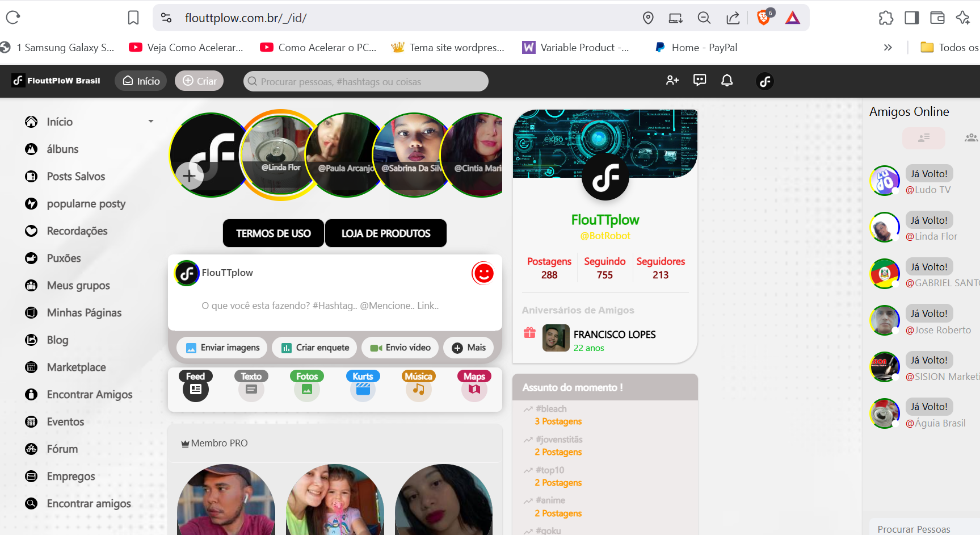Click the TERMOS DE USO button
The width and height of the screenshot is (980, 535).
coord(273,233)
